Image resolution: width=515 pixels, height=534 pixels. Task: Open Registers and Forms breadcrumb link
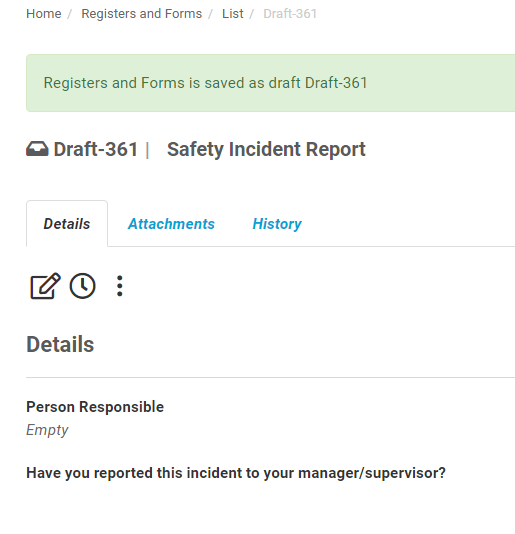pos(141,14)
